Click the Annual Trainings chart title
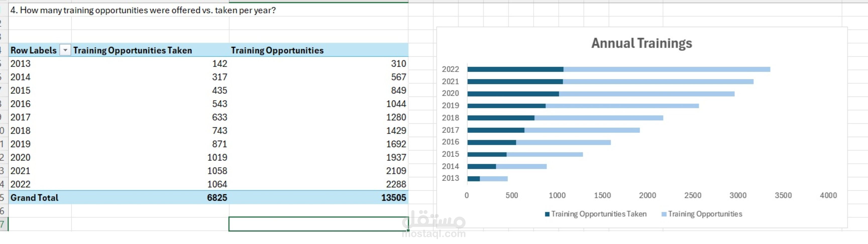 pos(641,43)
